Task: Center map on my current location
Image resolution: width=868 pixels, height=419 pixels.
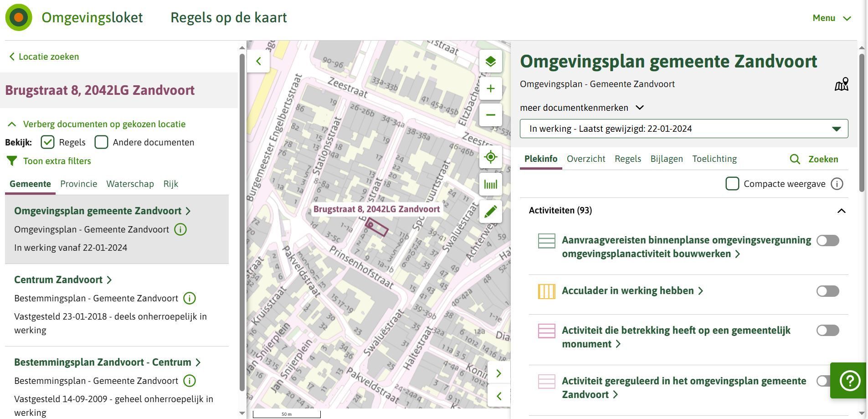Action: point(490,157)
